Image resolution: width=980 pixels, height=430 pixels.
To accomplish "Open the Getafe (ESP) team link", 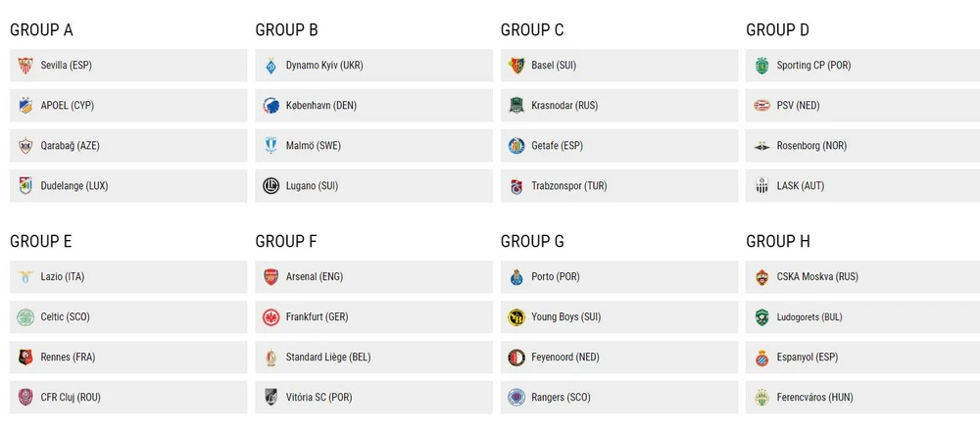I will pyautogui.click(x=557, y=146).
